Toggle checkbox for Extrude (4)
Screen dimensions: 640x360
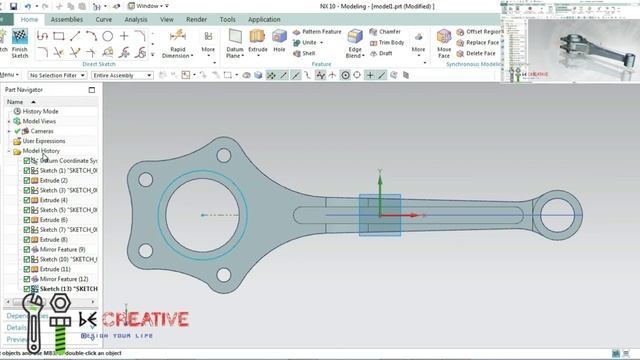[27, 200]
